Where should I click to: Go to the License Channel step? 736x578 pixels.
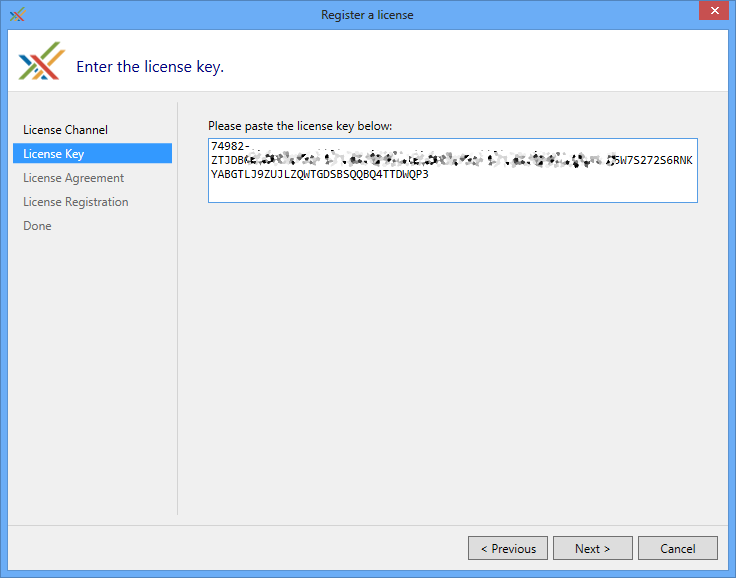[66, 130]
